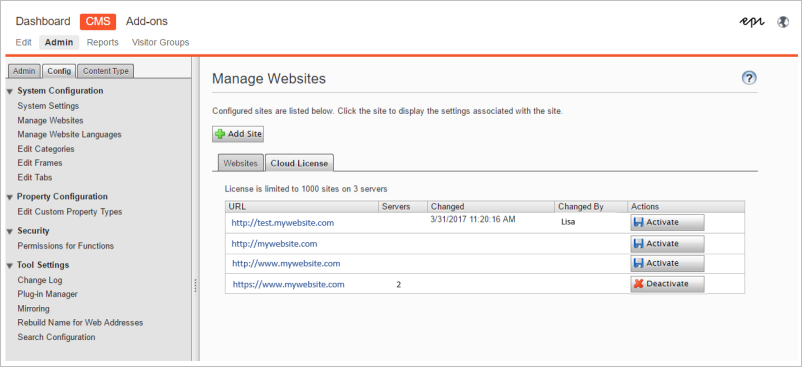This screenshot has width=802, height=367.
Task: Select the Cloud License tab
Action: tap(300, 163)
